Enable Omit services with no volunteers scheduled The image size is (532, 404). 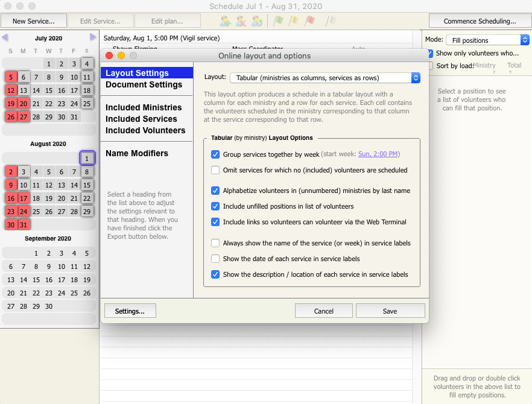point(215,170)
